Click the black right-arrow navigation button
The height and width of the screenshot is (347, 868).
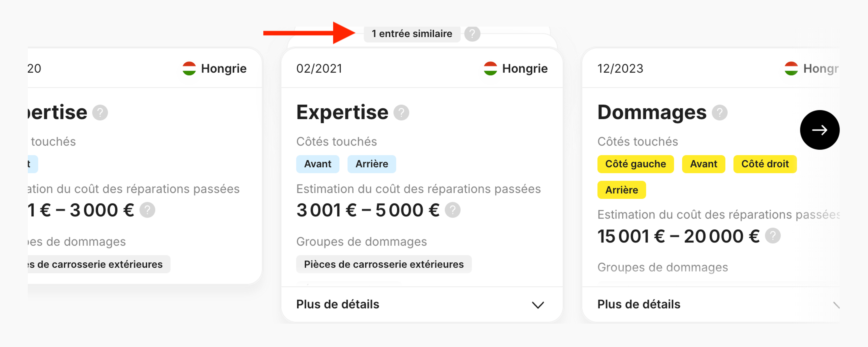820,130
